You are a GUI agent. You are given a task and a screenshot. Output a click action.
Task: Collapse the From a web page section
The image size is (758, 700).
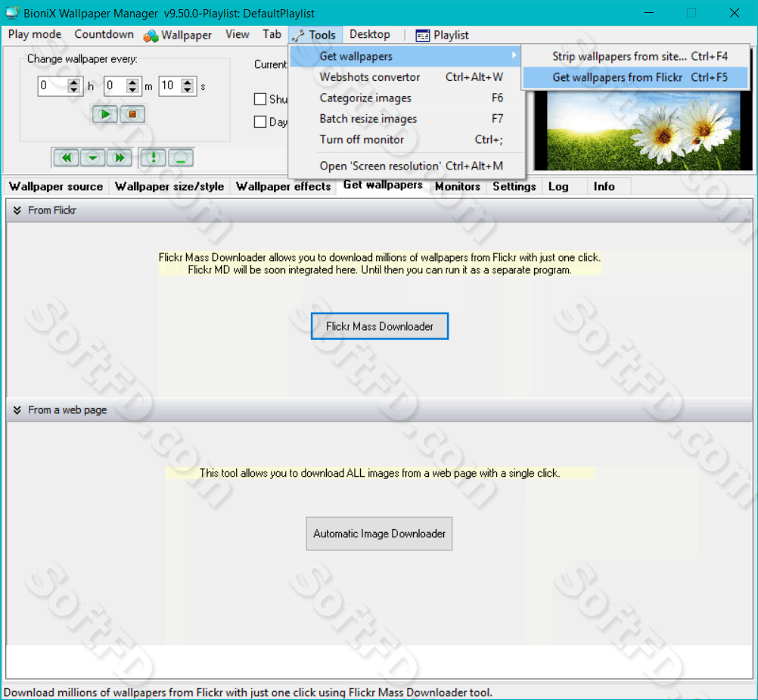coord(17,410)
